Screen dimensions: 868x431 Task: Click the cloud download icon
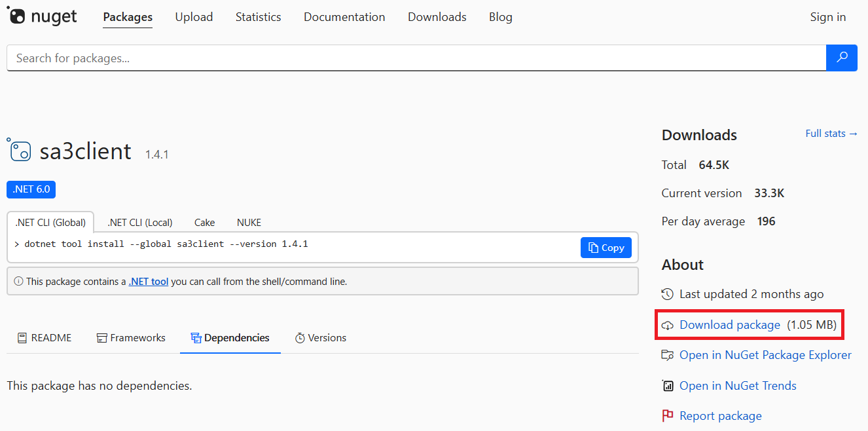click(x=667, y=325)
